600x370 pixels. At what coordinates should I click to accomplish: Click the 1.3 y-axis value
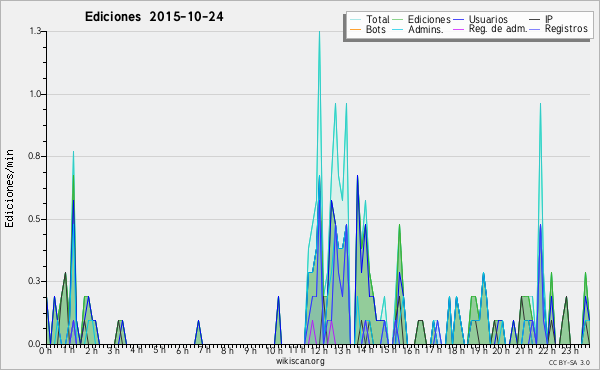(x=35, y=31)
